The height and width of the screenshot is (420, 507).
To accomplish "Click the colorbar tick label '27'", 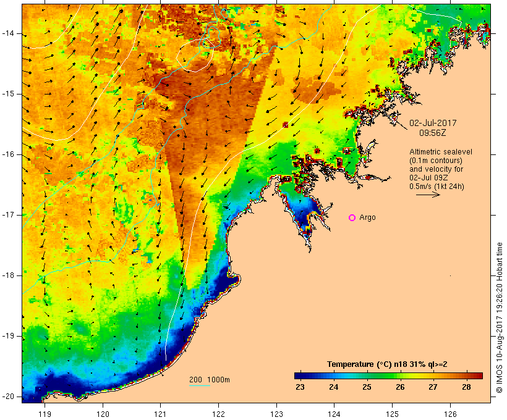I will pos(433,387).
